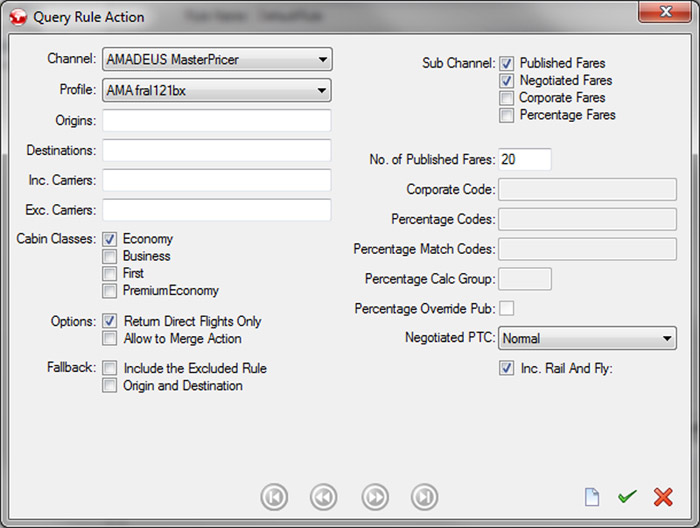Enable Percentage Fares checkbox

[x=506, y=115]
